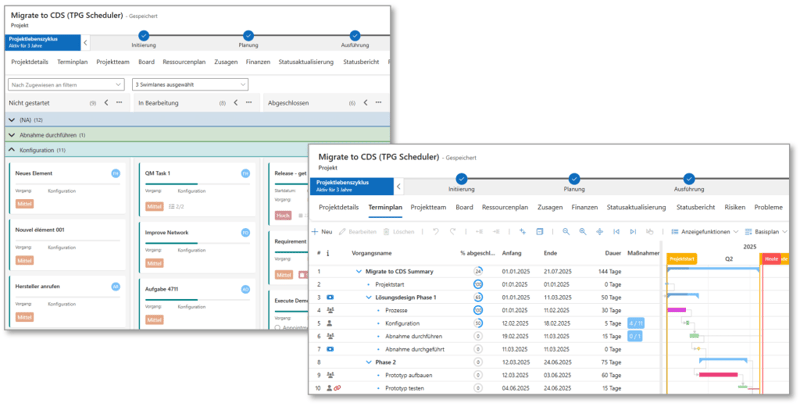Expand Abnahme durchführen swimlane
Screen dimensions: 800x410
coord(11,135)
